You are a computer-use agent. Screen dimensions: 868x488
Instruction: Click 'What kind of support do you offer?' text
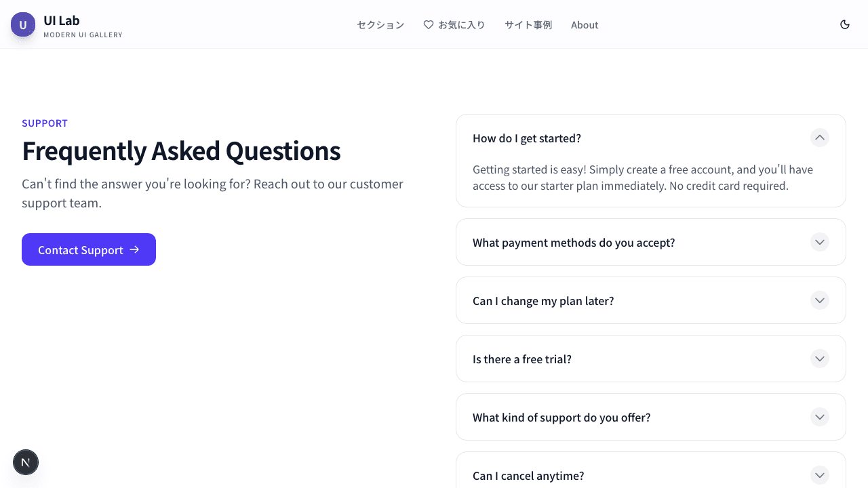tap(561, 418)
